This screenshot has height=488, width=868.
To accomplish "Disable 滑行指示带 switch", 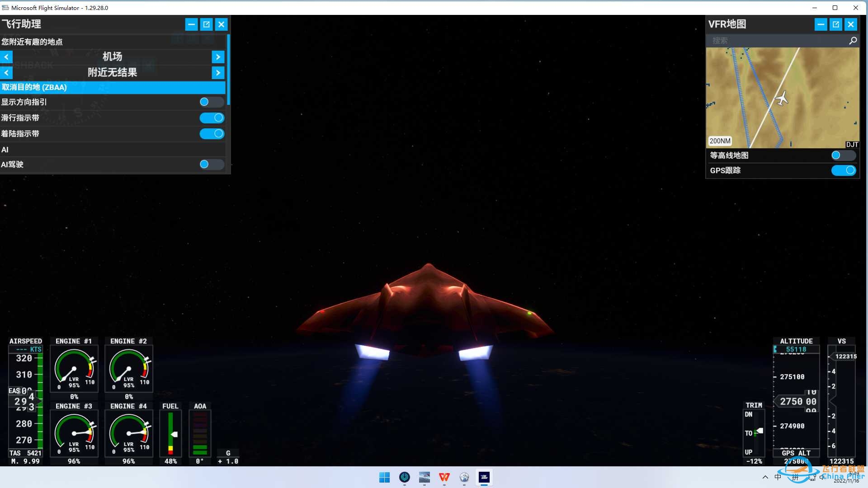I will tap(212, 118).
